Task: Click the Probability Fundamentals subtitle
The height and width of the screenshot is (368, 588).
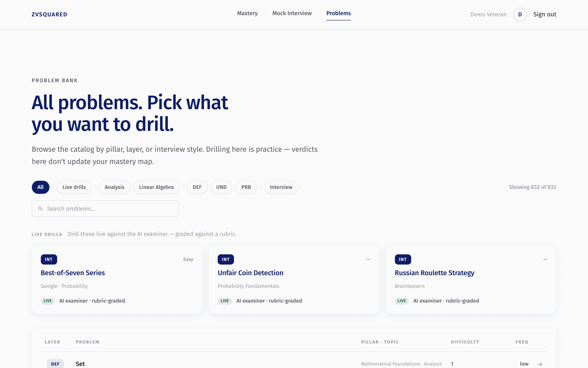Action: coord(248,286)
